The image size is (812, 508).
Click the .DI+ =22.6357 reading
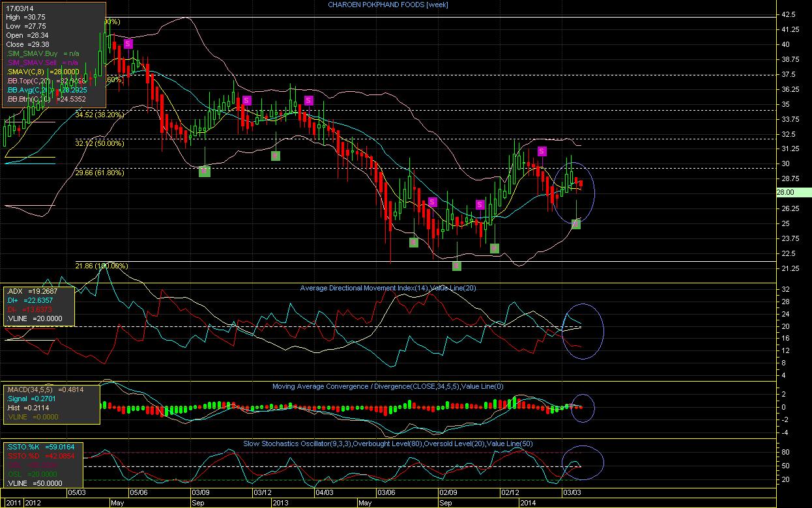[31, 300]
